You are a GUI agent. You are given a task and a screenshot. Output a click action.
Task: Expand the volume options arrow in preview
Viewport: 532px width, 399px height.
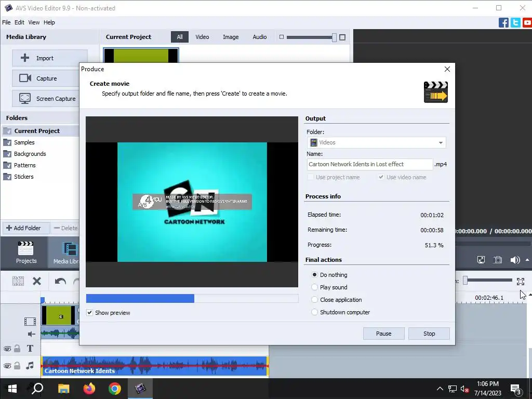point(527,260)
